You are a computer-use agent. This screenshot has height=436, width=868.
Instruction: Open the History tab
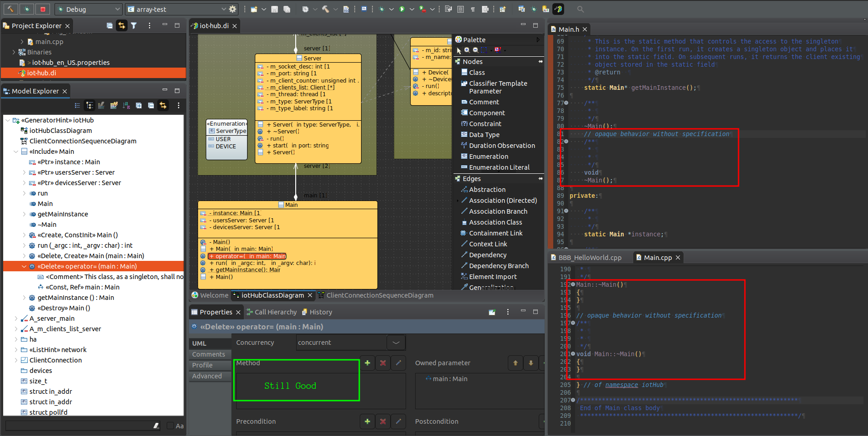pos(317,312)
